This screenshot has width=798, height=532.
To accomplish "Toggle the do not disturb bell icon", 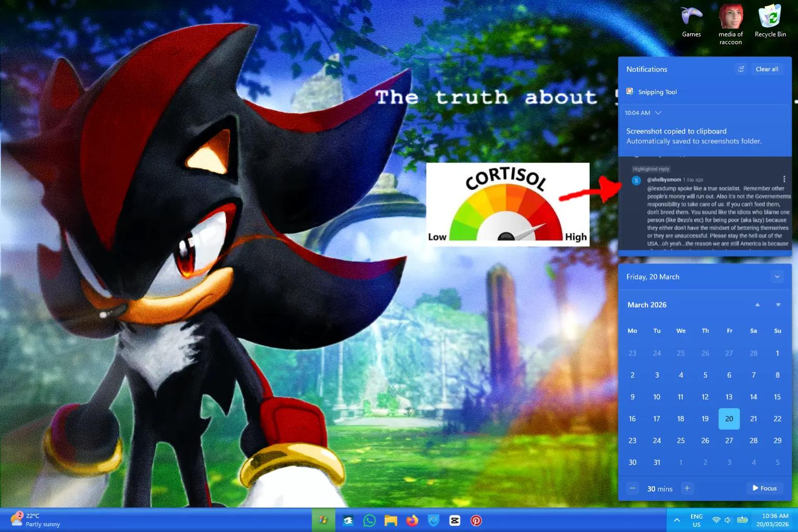I will coord(741,69).
